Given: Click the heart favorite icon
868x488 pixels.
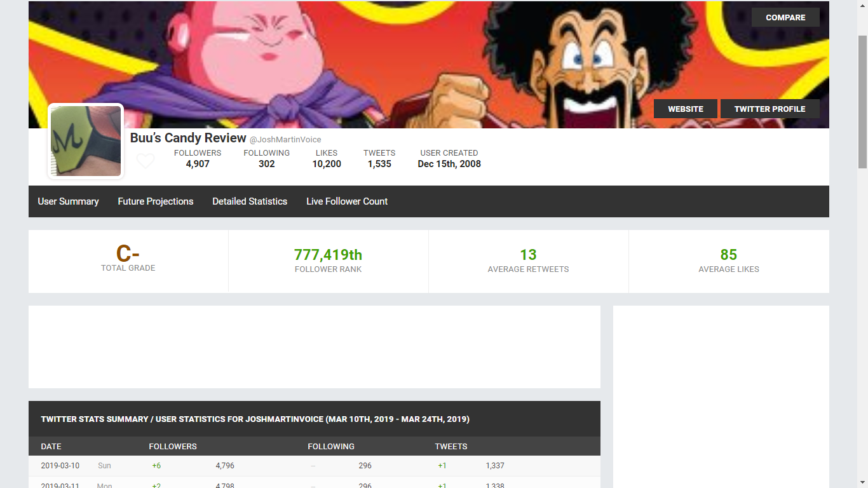Looking at the screenshot, I should 146,161.
